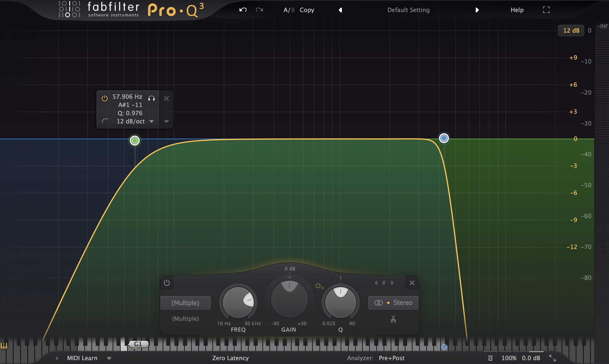
Task: Go to previous preset arrow
Action: pos(340,10)
